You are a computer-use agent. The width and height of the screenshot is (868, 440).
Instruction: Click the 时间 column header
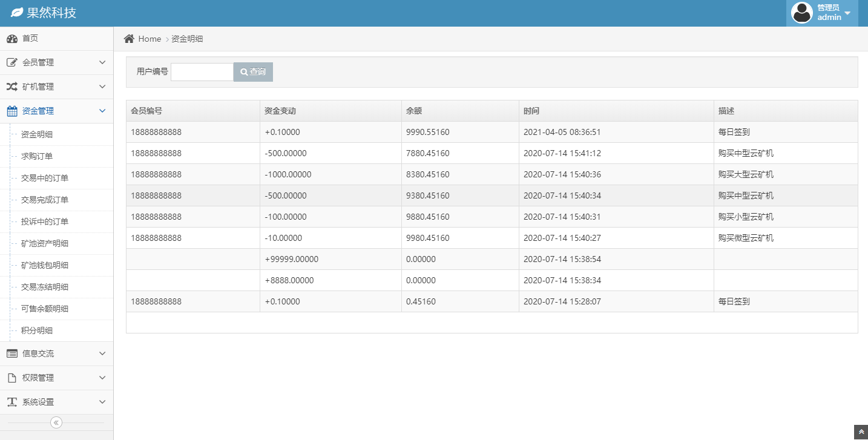(x=616, y=111)
